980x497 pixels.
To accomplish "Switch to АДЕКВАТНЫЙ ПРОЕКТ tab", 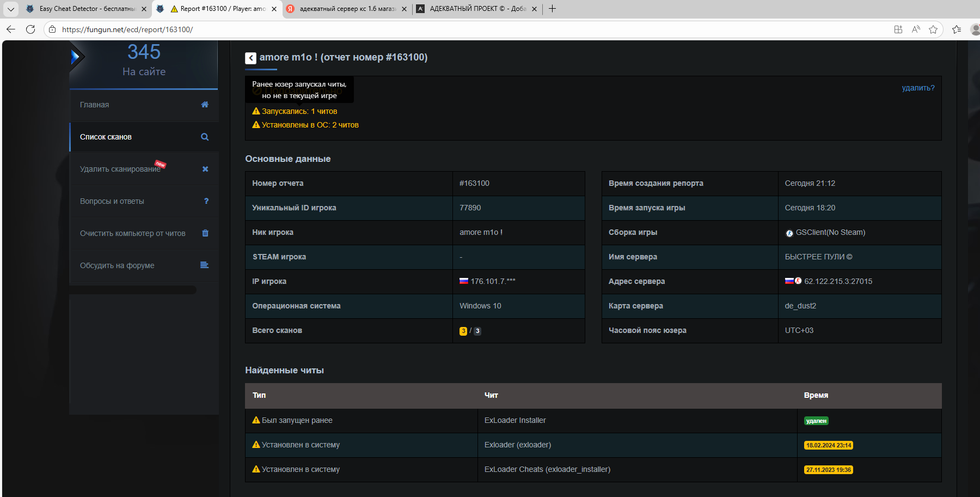I will click(x=477, y=9).
